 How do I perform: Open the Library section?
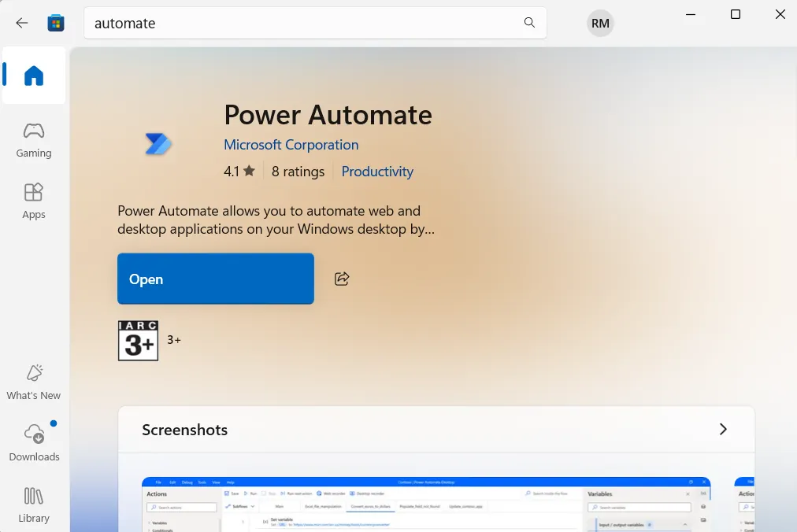pos(33,504)
